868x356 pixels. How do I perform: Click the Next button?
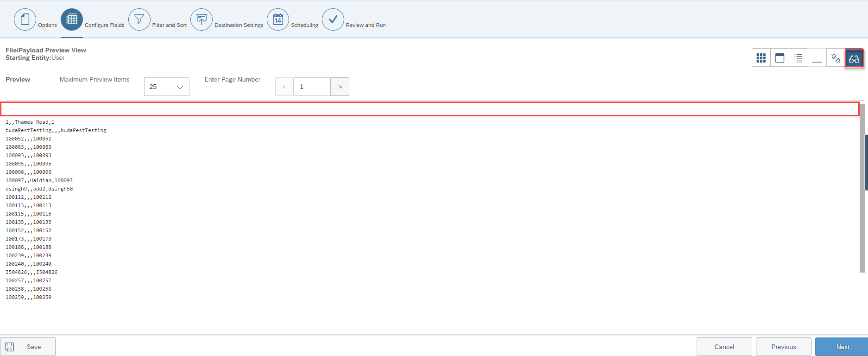pos(843,347)
